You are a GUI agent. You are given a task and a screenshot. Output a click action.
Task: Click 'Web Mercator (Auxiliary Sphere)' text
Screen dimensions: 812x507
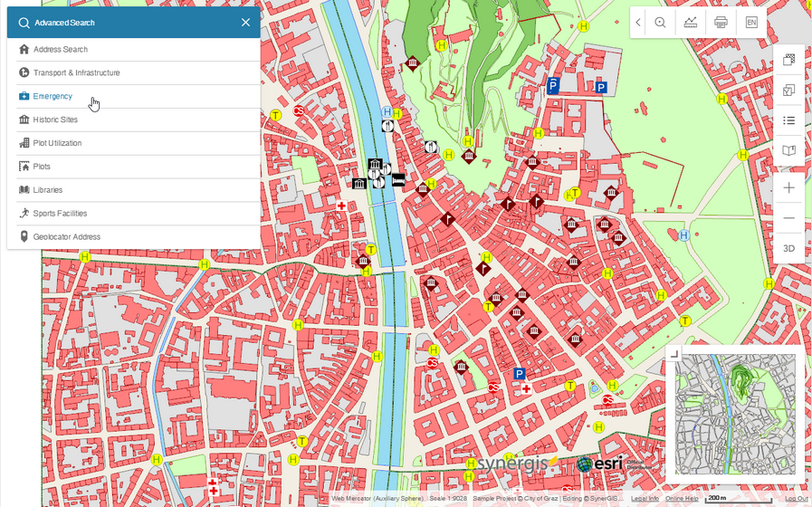[377, 499]
